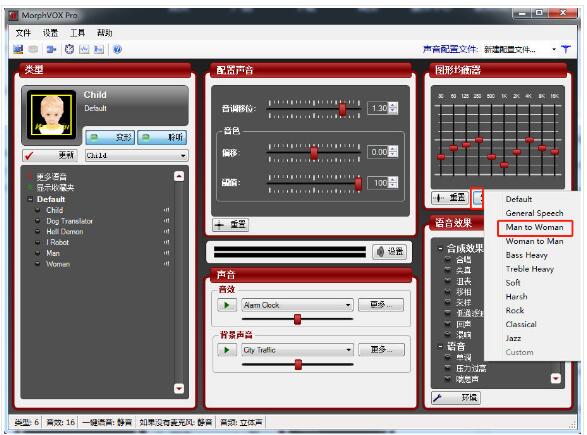Click the signal bars icon on Child row

[x=167, y=210]
